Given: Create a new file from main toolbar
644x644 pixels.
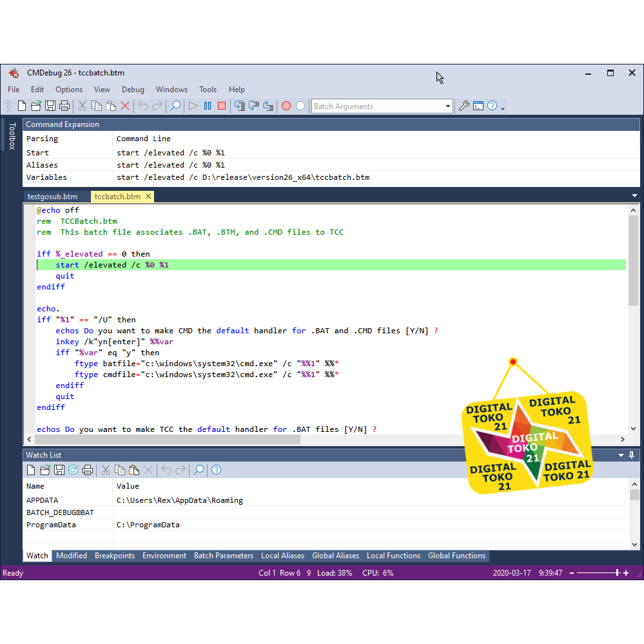Looking at the screenshot, I should click(x=22, y=106).
